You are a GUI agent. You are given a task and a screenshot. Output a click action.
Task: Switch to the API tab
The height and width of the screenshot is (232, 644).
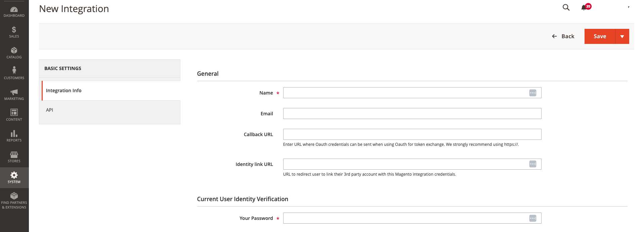click(x=50, y=110)
